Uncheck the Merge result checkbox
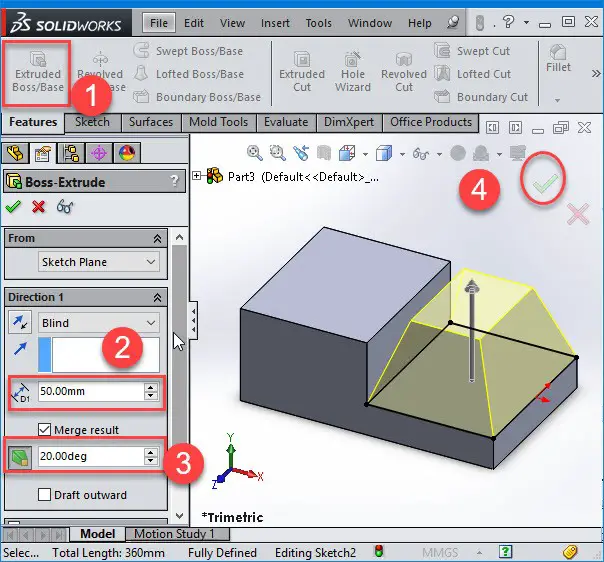This screenshot has width=604, height=562. click(x=44, y=429)
